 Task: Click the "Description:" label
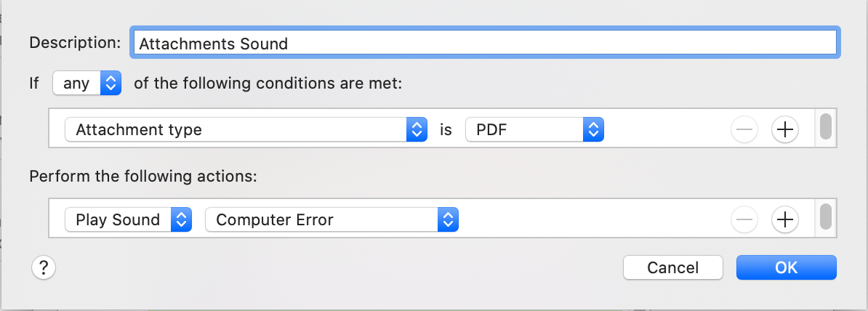(75, 42)
